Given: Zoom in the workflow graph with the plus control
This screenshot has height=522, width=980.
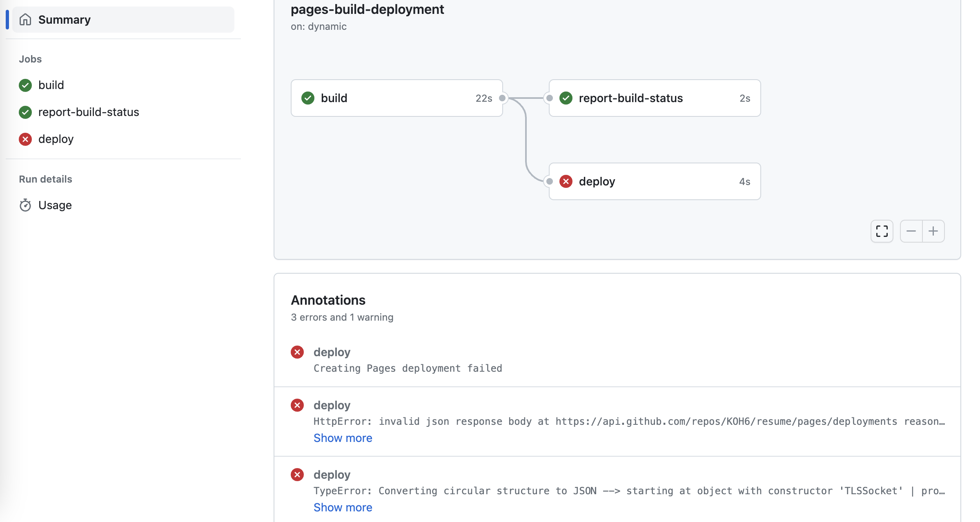Looking at the screenshot, I should pos(933,231).
